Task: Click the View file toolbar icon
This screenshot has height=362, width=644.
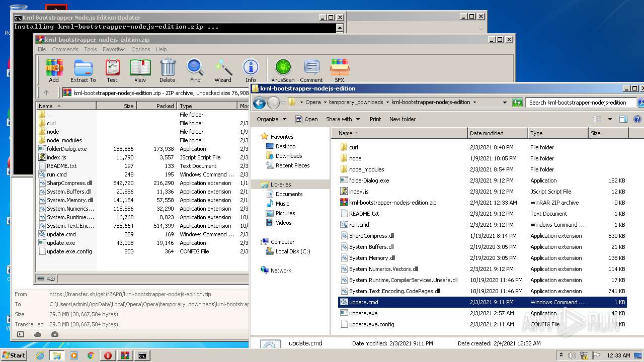Action: click(x=140, y=70)
